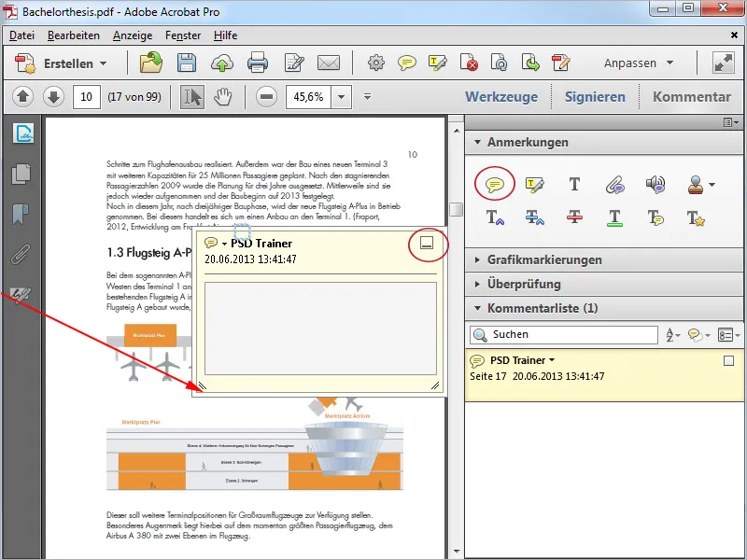Select insert text at cursor tool
The height and width of the screenshot is (560, 747).
[x=495, y=217]
